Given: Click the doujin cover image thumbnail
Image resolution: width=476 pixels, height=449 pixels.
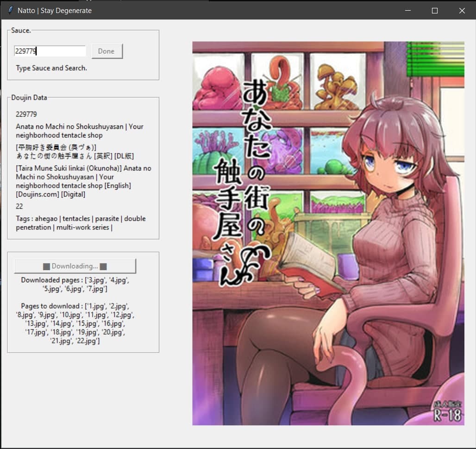Looking at the screenshot, I should tap(328, 234).
